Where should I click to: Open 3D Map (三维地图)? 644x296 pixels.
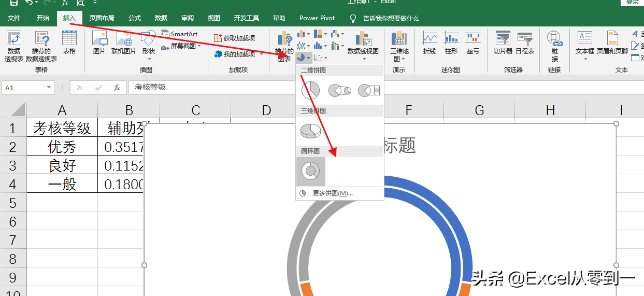point(399,46)
